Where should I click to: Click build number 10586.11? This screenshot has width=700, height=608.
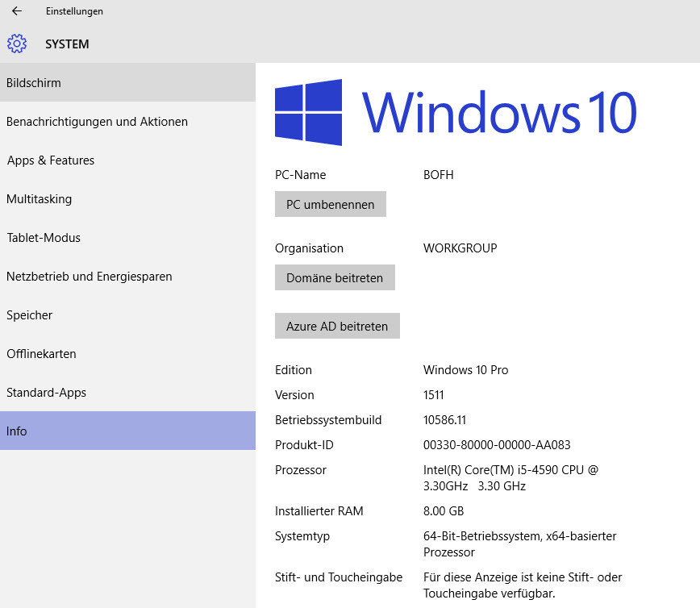pos(444,419)
